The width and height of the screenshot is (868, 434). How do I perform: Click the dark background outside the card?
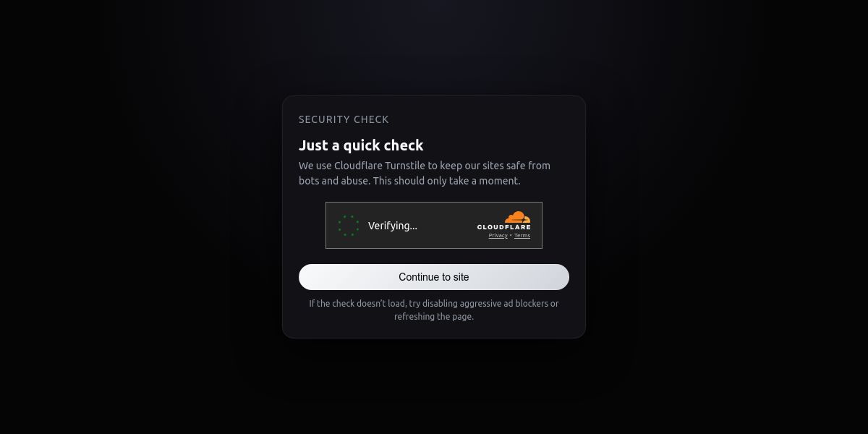coord(109,217)
